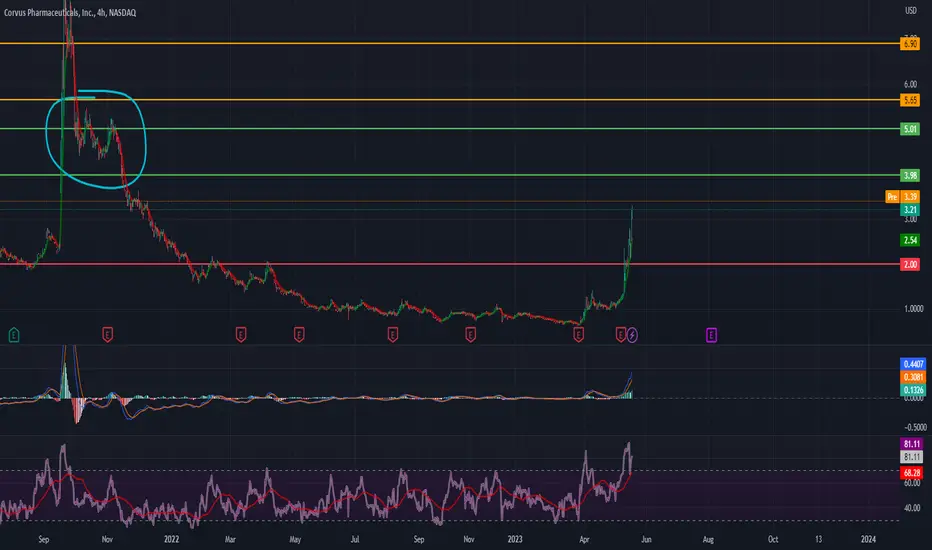Image resolution: width=932 pixels, height=550 pixels.
Task: Open the green earnings marker icon
Action: coord(14,335)
